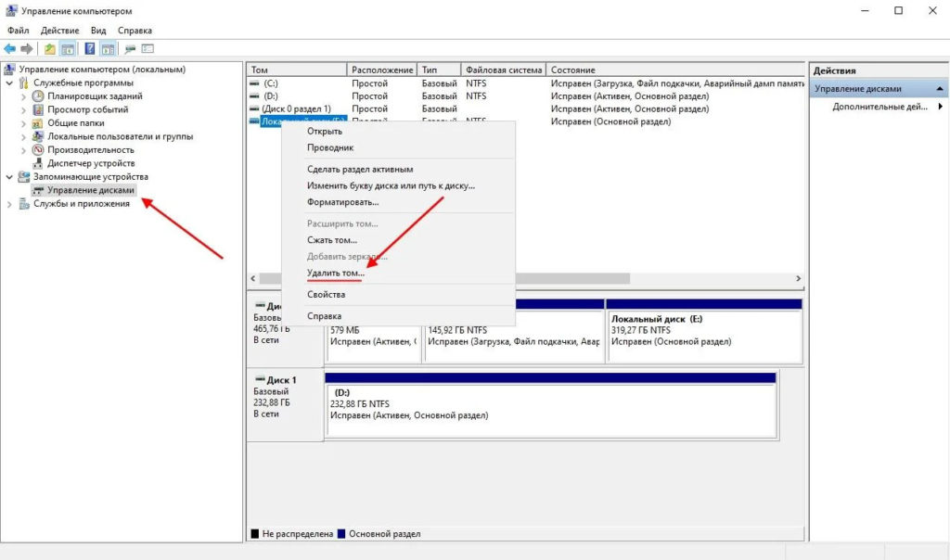Select the Локальный диск (E:) partition block

[x=704, y=331]
